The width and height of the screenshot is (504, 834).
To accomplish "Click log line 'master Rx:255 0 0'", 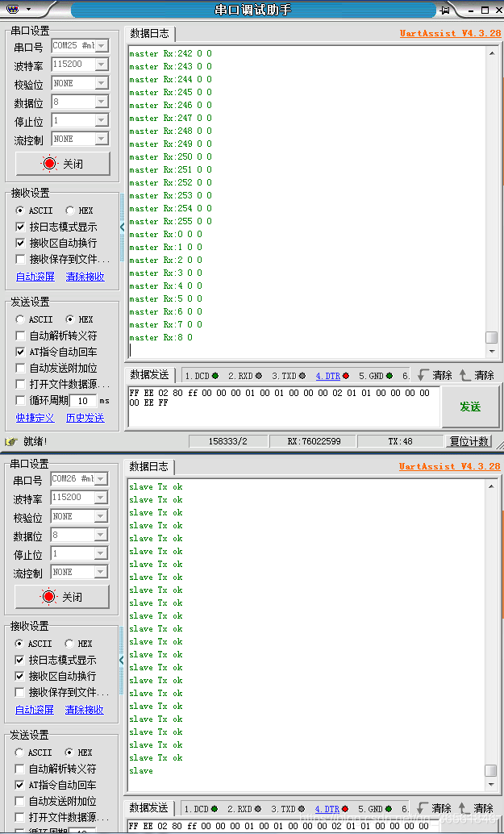I will point(171,221).
